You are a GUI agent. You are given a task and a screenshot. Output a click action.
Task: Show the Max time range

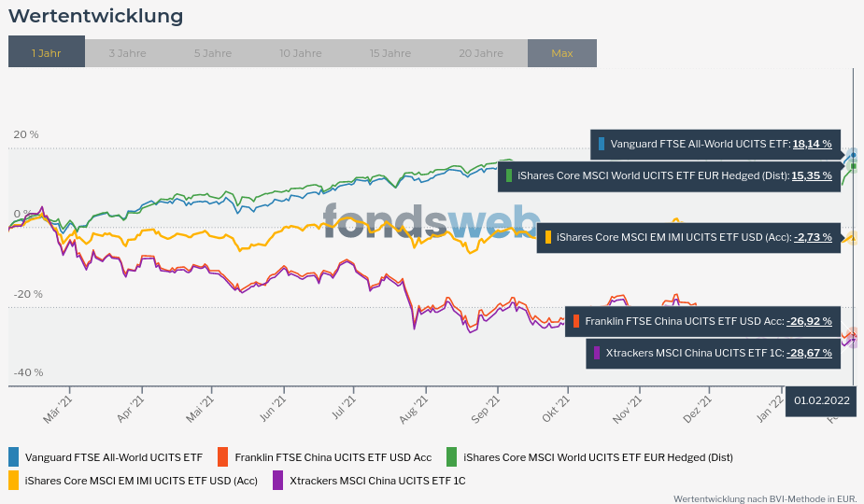[561, 53]
